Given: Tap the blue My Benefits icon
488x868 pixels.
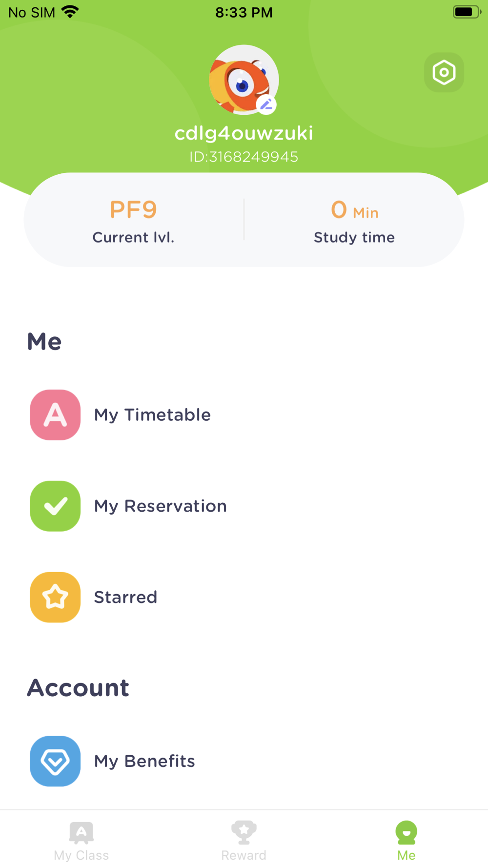Looking at the screenshot, I should pyautogui.click(x=55, y=761).
